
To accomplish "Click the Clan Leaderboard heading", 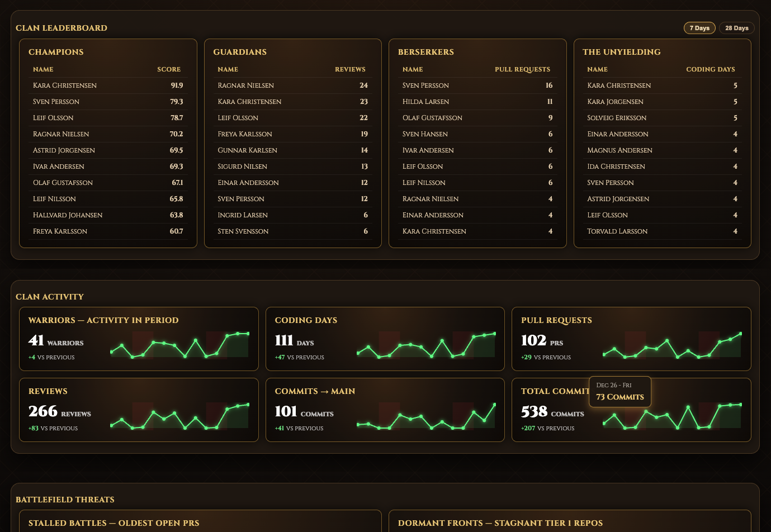I will click(x=62, y=28).
